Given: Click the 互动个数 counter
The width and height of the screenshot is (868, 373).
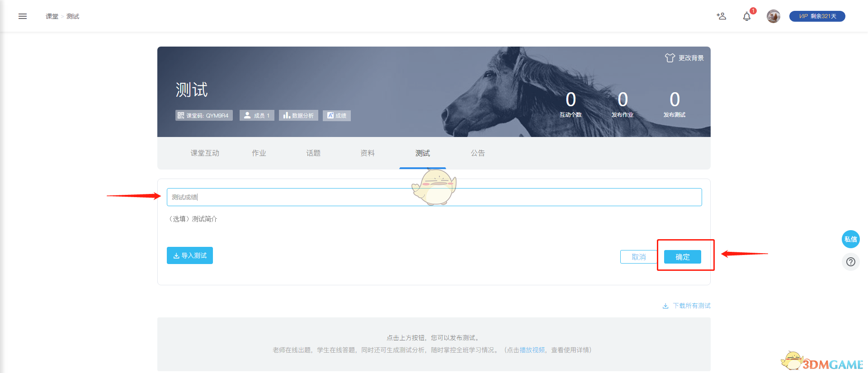Looking at the screenshot, I should pyautogui.click(x=571, y=105).
